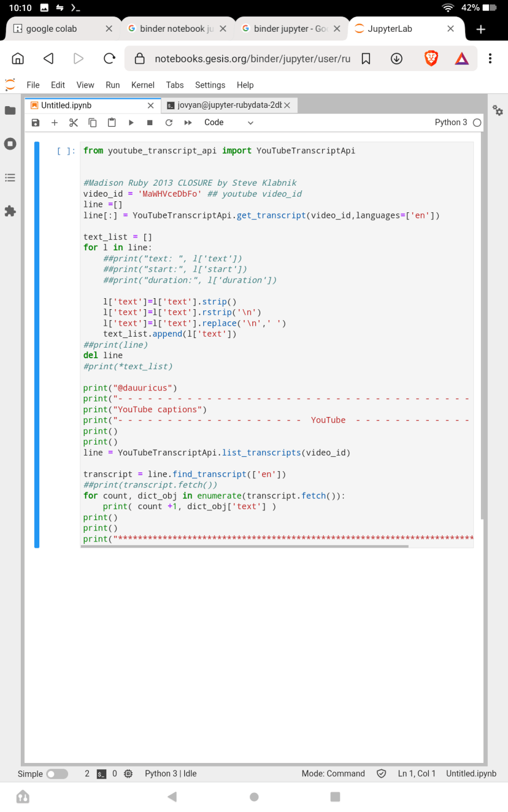The height and width of the screenshot is (812, 508).
Task: Open Brave Shields lion icon
Action: [x=431, y=58]
